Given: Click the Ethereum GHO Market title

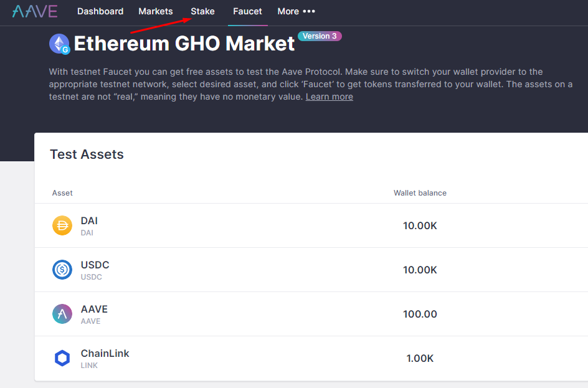Looking at the screenshot, I should (184, 44).
